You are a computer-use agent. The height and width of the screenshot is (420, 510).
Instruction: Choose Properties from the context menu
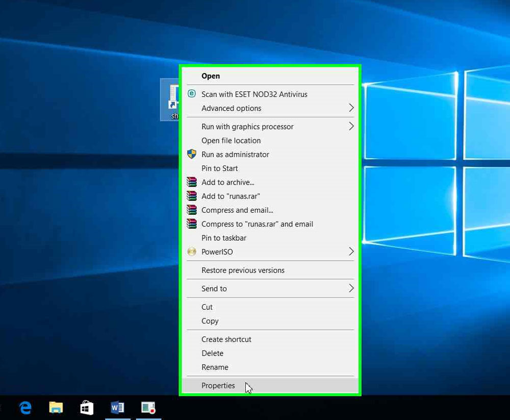(218, 386)
